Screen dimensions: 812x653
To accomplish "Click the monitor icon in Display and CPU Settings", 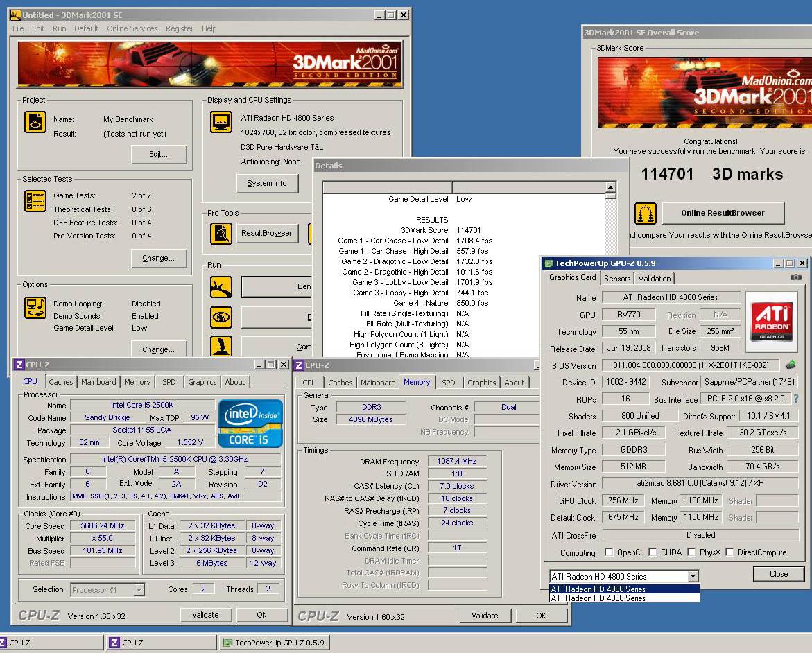I will [x=221, y=122].
